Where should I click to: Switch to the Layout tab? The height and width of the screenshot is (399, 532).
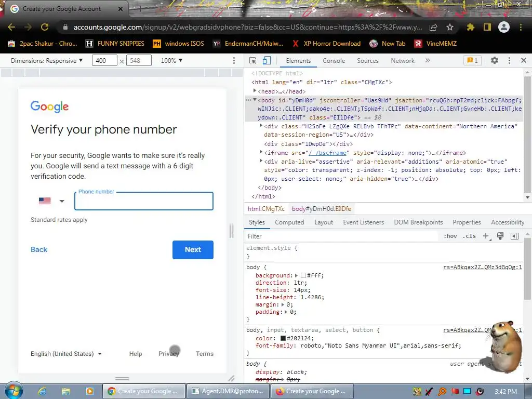coord(324,222)
